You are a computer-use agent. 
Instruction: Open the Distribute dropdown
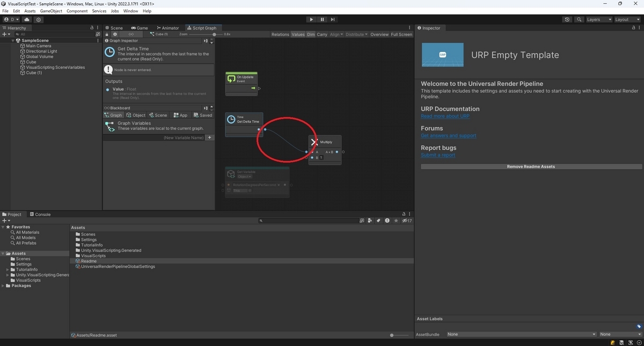click(356, 34)
